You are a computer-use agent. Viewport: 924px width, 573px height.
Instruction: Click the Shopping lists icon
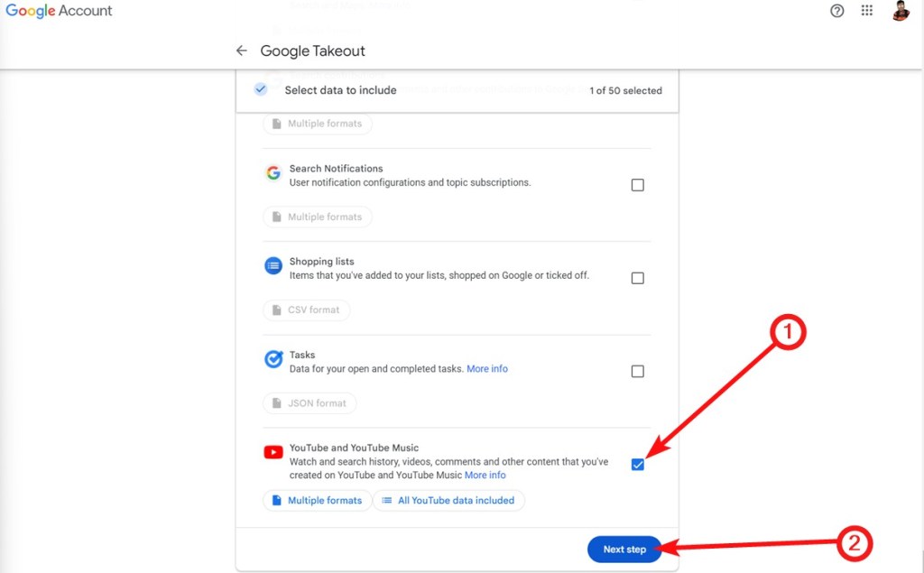(x=273, y=266)
